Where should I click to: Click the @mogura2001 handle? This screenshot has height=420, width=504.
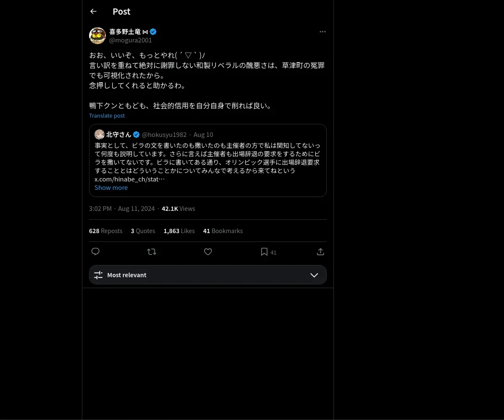click(131, 40)
